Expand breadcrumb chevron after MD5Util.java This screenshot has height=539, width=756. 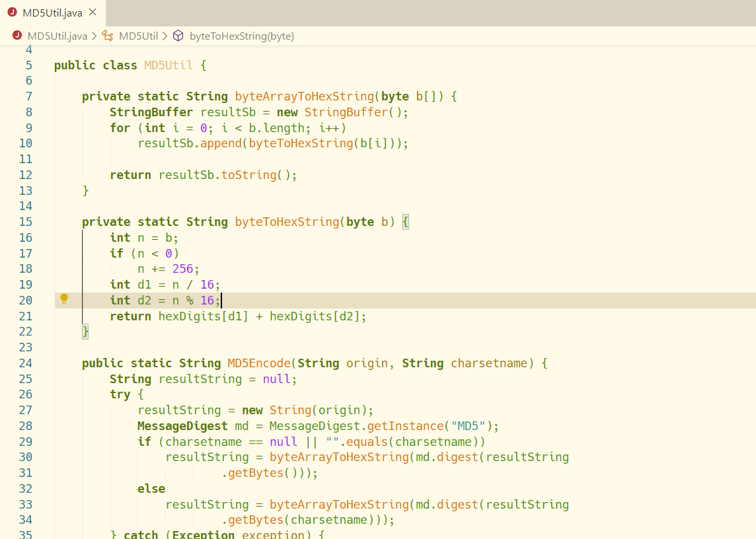point(94,36)
